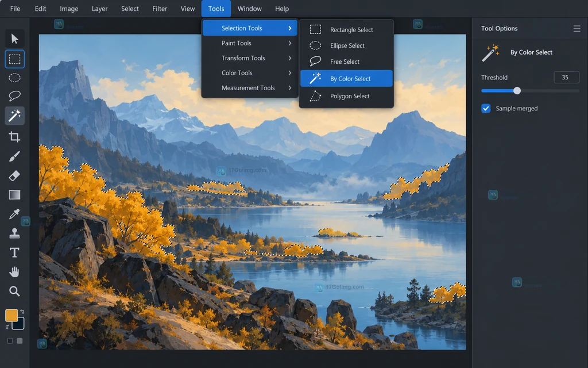Open the Filter menu
The image size is (588, 368).
click(160, 9)
